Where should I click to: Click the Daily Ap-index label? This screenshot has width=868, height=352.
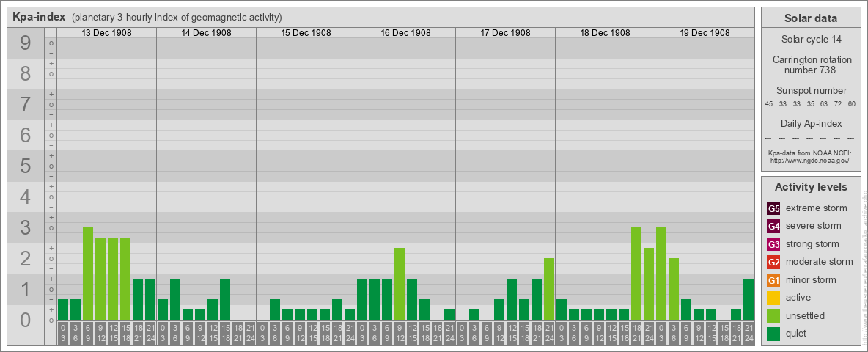tap(811, 123)
